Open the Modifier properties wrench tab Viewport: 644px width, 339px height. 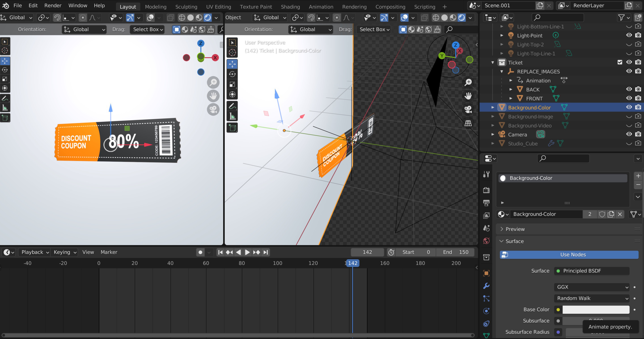(x=486, y=286)
